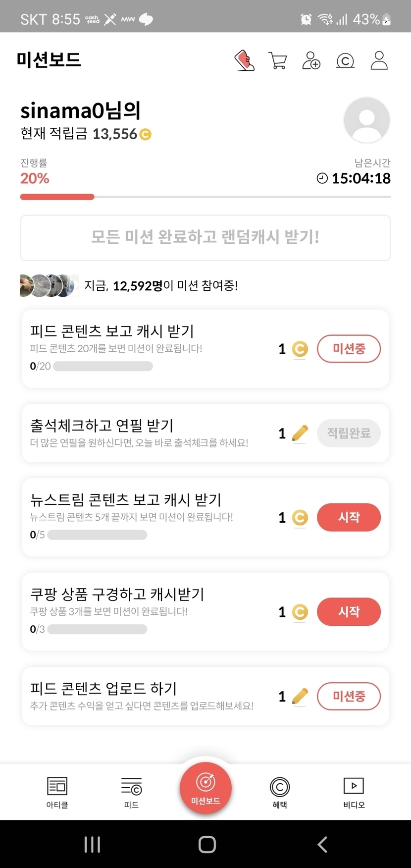
Task: Tap 미션중 button for feed content mission
Action: pyautogui.click(x=349, y=349)
